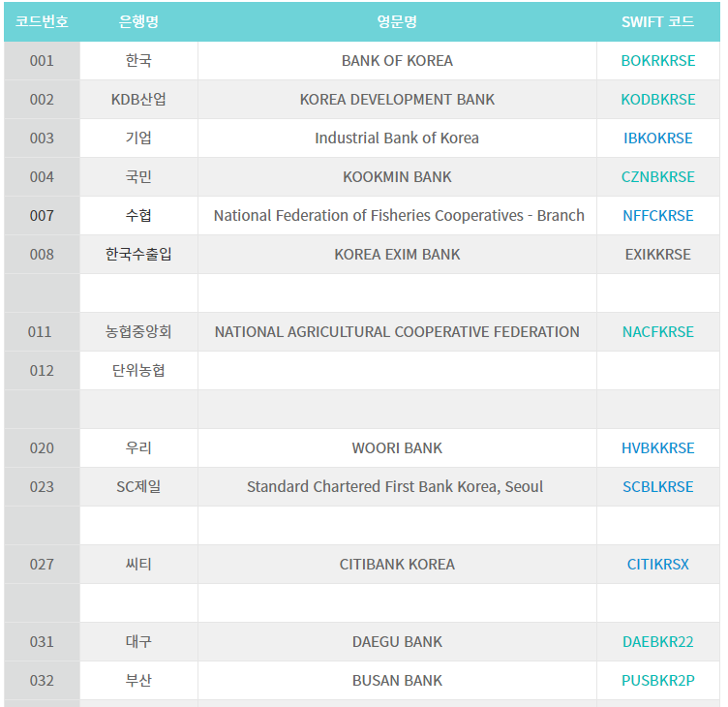Viewport: 728px width, 707px height.
Task: Click the bank name 씨티
Action: coord(138,564)
